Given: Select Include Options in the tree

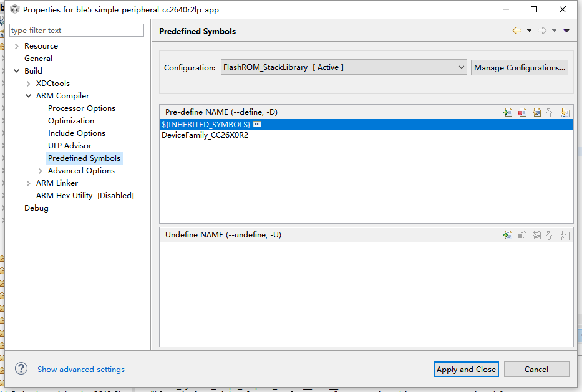Looking at the screenshot, I should tap(77, 133).
